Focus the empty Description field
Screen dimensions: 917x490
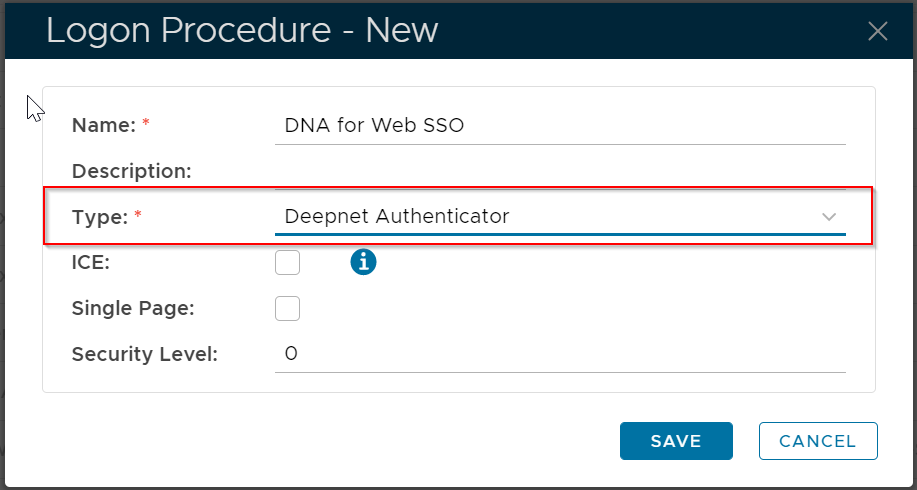tap(560, 172)
